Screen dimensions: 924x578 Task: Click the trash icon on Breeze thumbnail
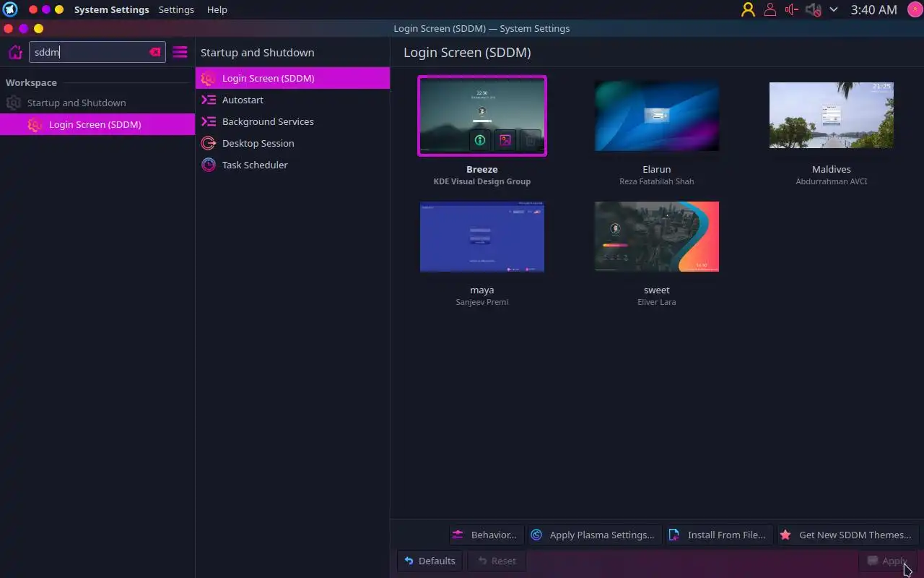pyautogui.click(x=531, y=140)
